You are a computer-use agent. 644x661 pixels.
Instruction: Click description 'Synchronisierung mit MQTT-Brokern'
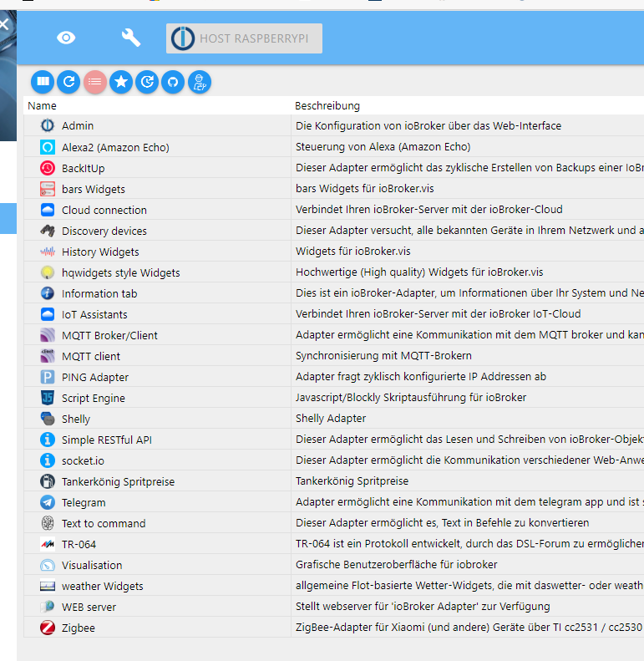(383, 356)
